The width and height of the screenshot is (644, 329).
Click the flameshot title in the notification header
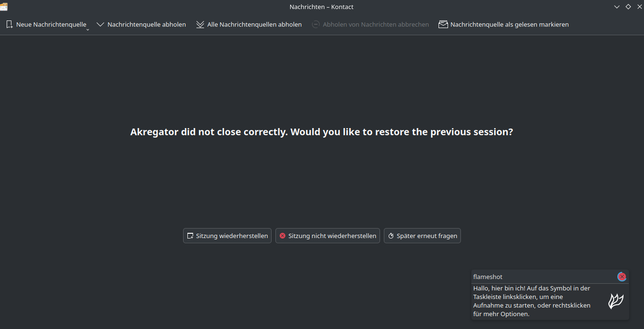pyautogui.click(x=488, y=277)
